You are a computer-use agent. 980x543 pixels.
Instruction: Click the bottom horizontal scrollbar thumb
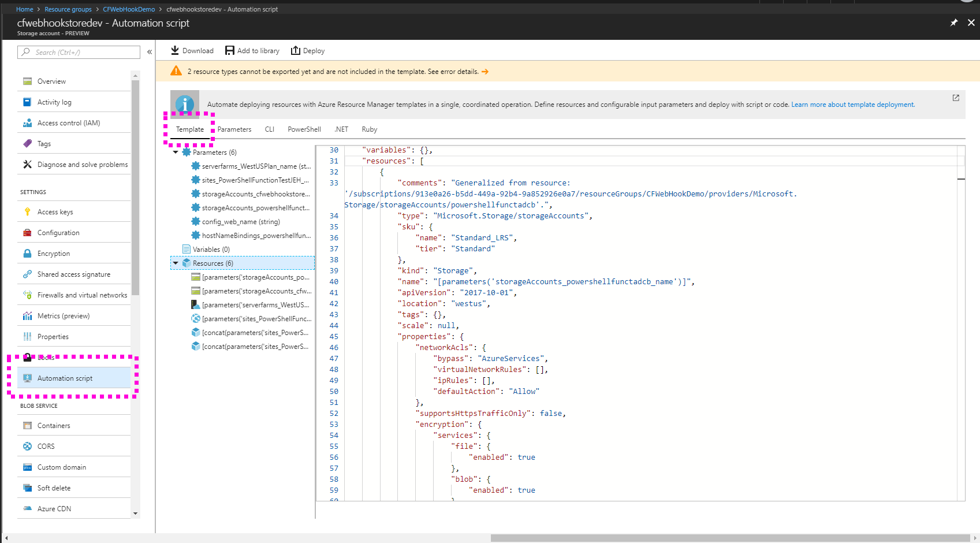click(730, 538)
